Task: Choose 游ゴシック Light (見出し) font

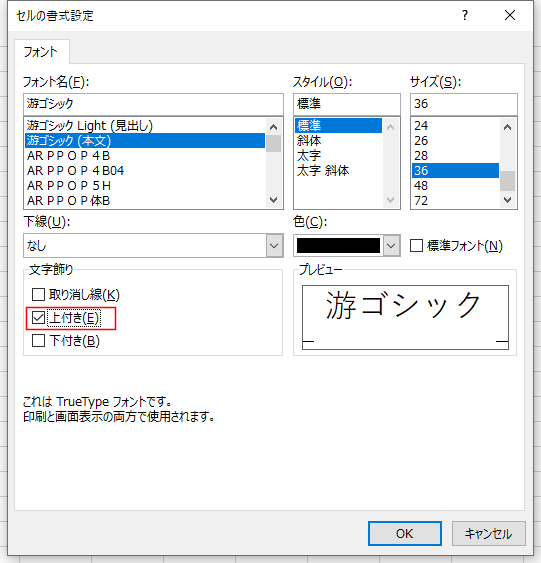Action: tap(89, 125)
